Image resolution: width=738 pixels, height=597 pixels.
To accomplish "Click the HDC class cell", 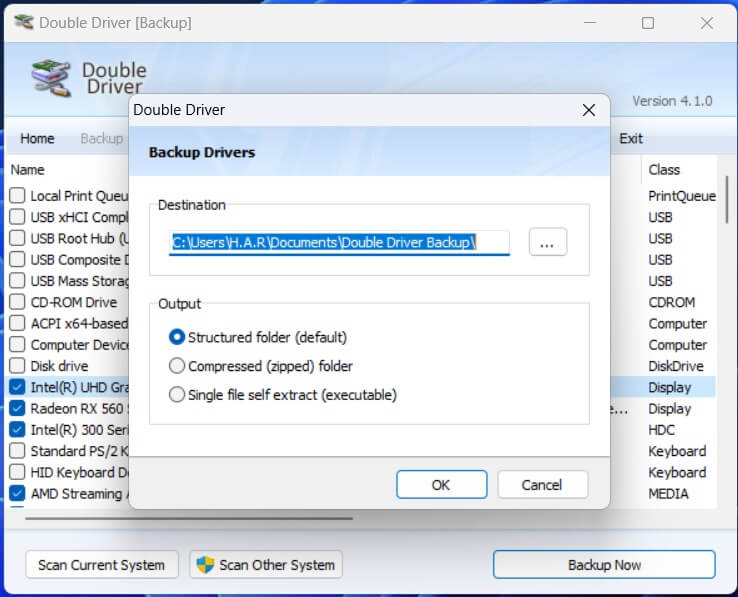I will (661, 430).
